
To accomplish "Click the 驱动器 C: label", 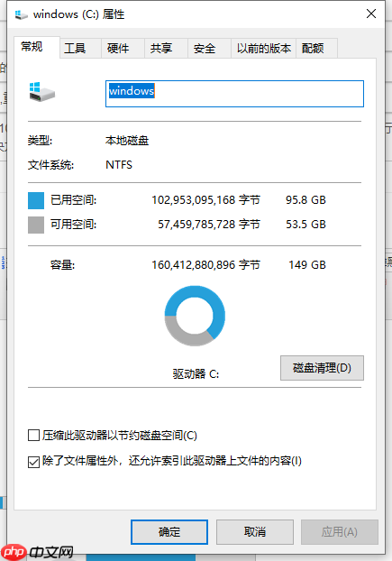I will coord(196,374).
